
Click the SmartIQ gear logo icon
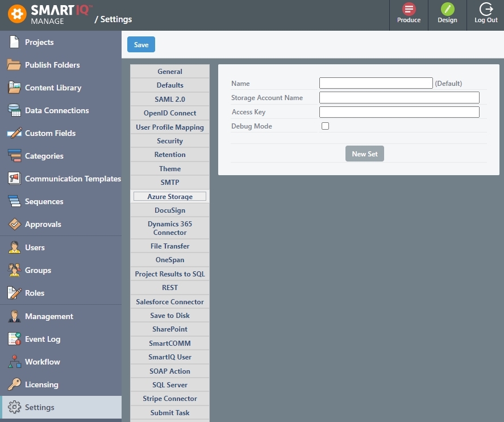point(17,14)
